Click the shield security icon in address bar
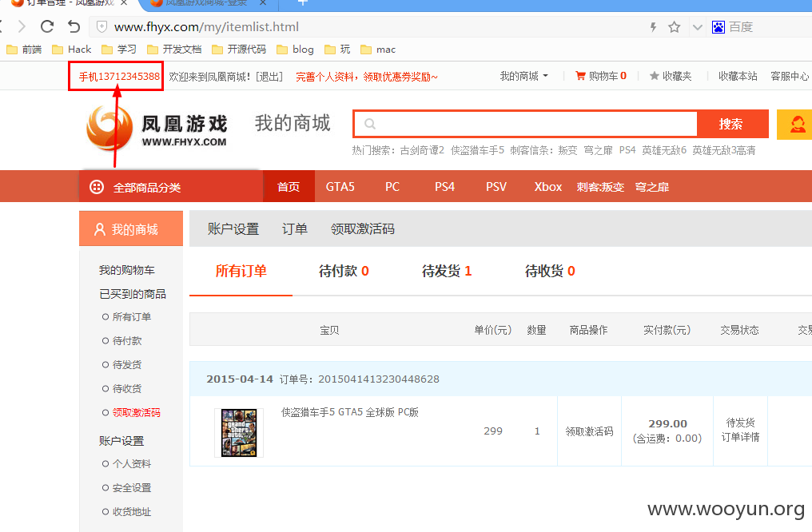 pos(102,27)
